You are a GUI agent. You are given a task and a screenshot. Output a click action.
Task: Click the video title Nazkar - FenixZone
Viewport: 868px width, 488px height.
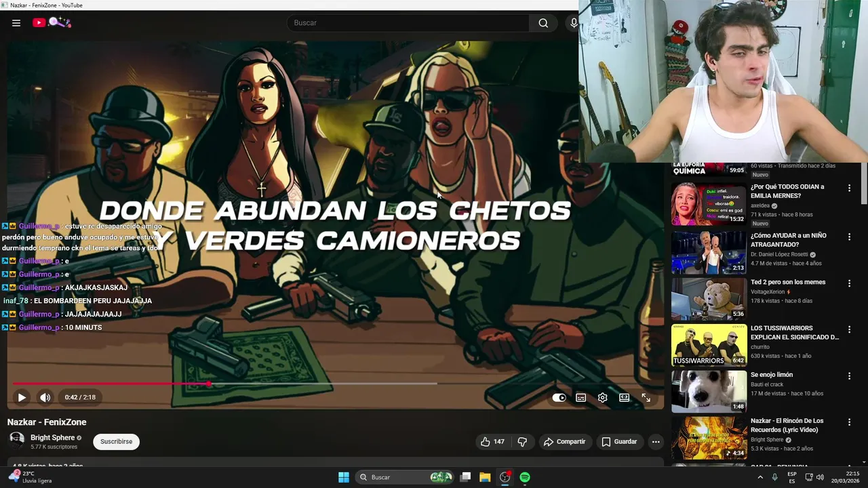click(47, 422)
